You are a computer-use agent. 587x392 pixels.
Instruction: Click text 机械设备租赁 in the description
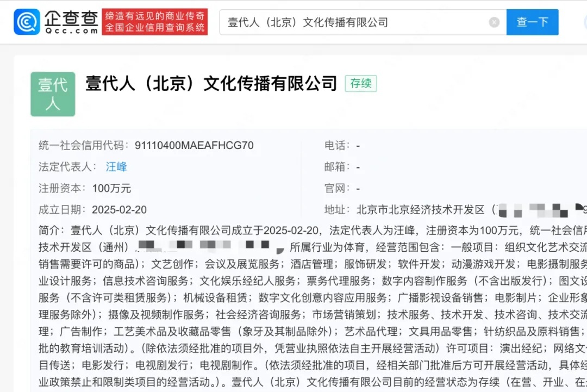click(215, 297)
